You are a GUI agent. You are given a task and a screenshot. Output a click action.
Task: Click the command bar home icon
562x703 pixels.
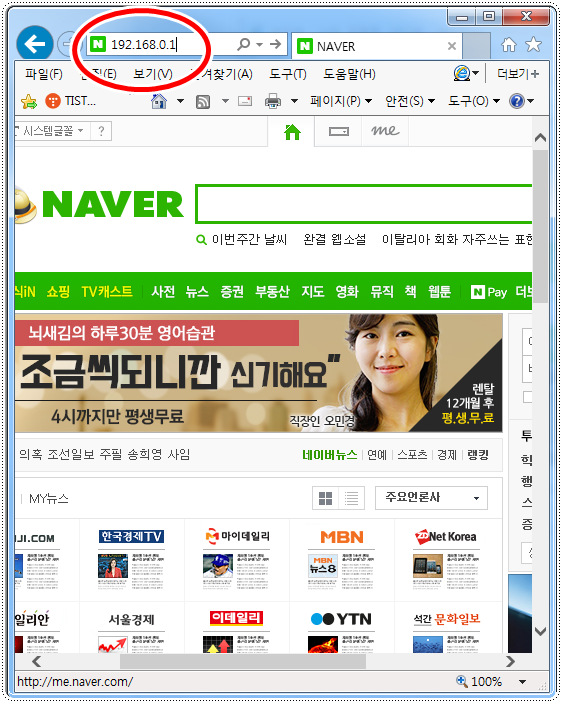pos(159,101)
